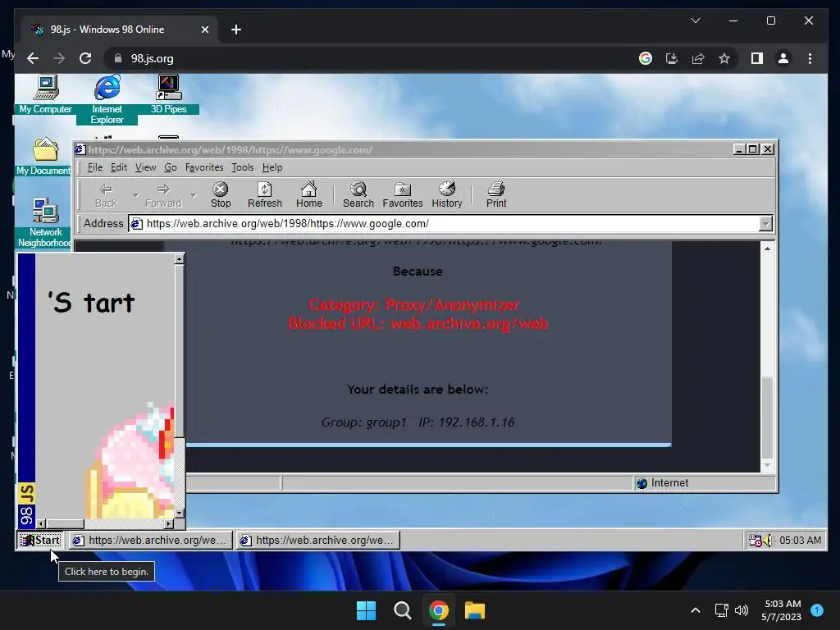The height and width of the screenshot is (630, 840).
Task: Click Chrome icon on Windows taskbar
Action: 439,610
